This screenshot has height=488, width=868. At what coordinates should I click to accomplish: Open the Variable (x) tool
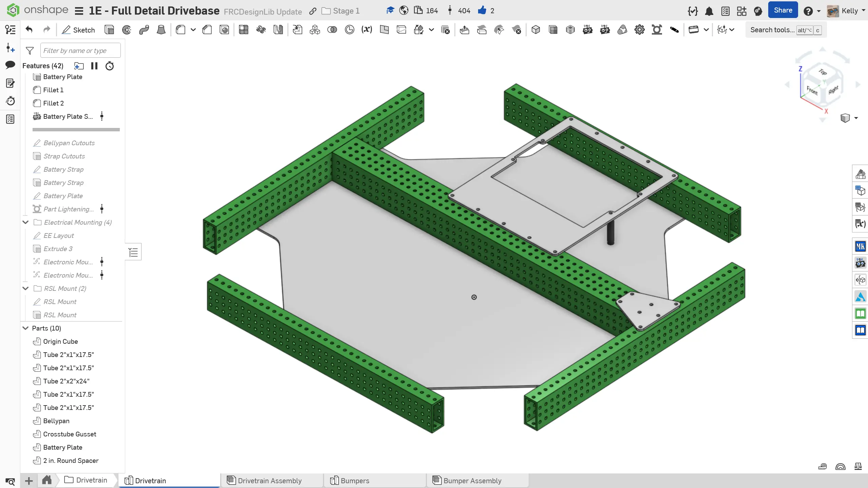(366, 30)
